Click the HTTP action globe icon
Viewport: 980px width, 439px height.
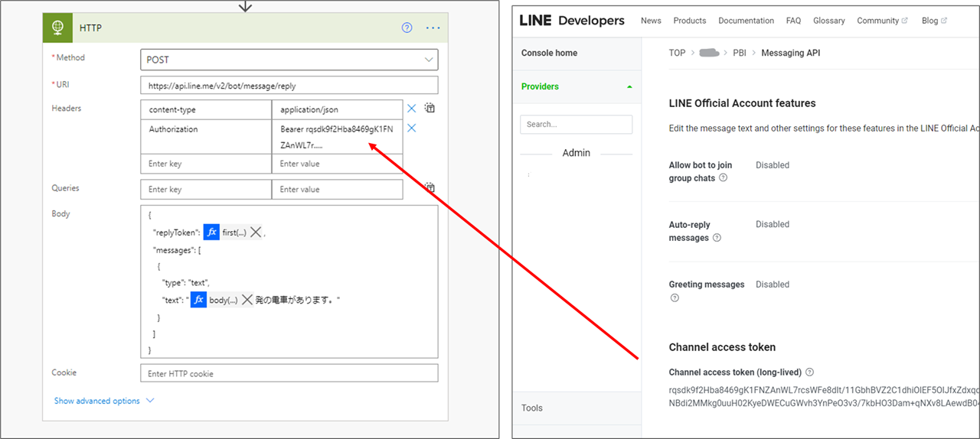coord(57,28)
